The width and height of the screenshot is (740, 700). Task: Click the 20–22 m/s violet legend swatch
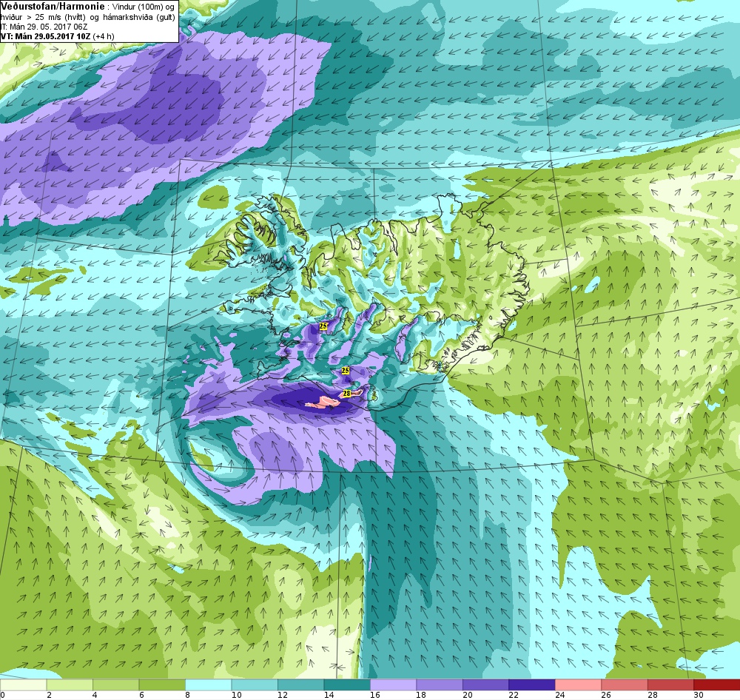(x=486, y=684)
